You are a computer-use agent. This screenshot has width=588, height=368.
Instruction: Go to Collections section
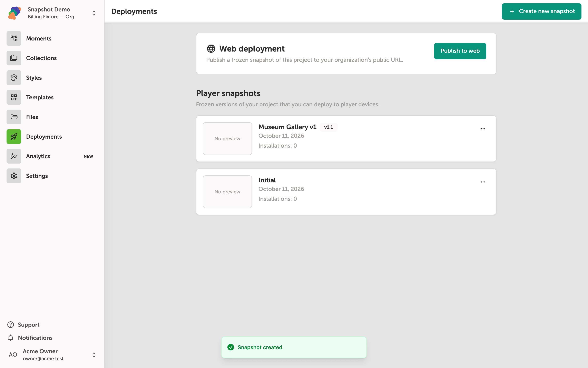click(41, 58)
